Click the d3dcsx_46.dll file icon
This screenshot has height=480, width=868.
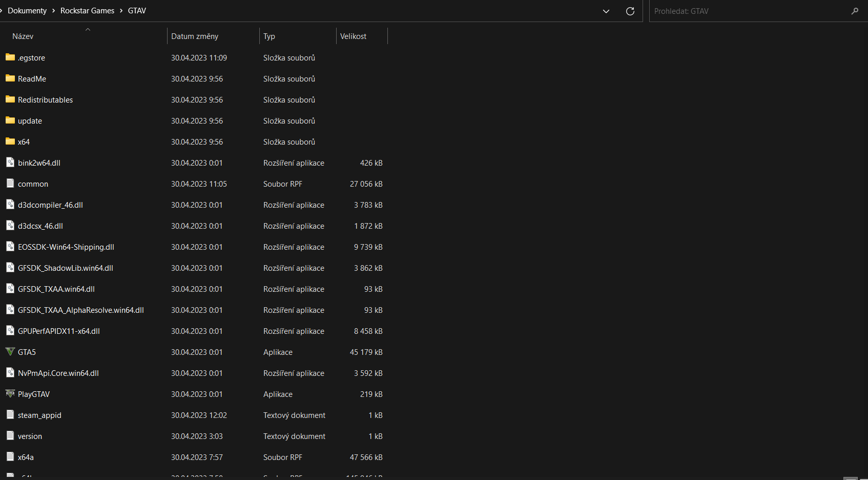coord(10,226)
